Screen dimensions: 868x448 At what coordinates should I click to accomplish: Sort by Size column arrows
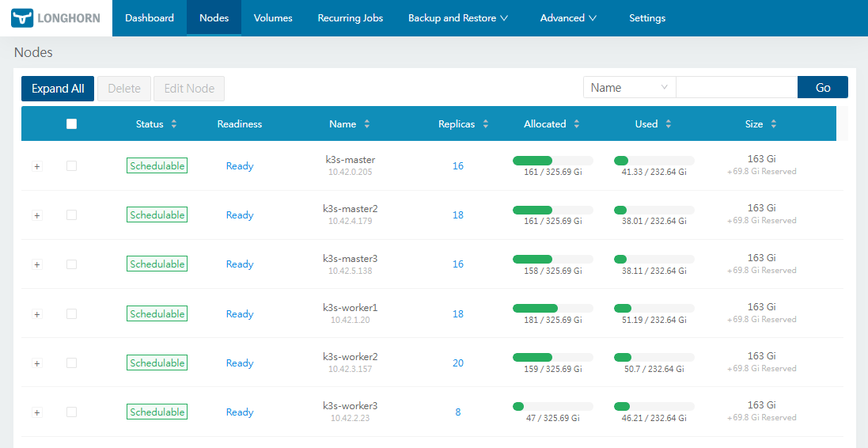coord(773,124)
